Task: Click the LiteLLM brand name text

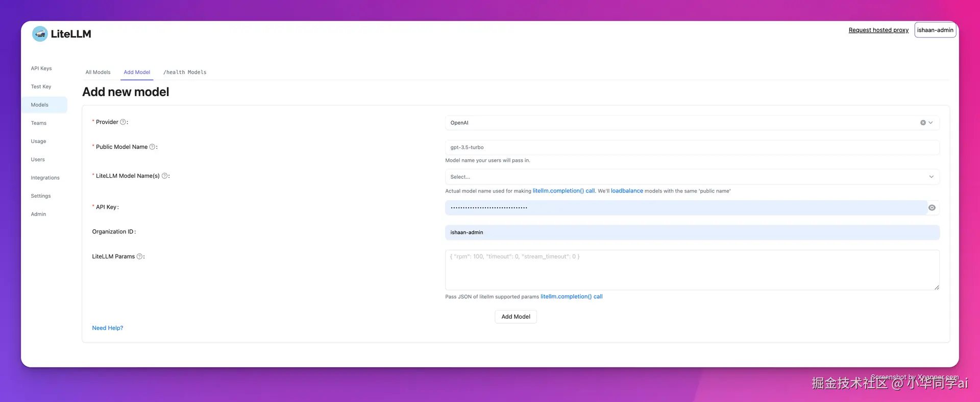Action: (x=71, y=34)
